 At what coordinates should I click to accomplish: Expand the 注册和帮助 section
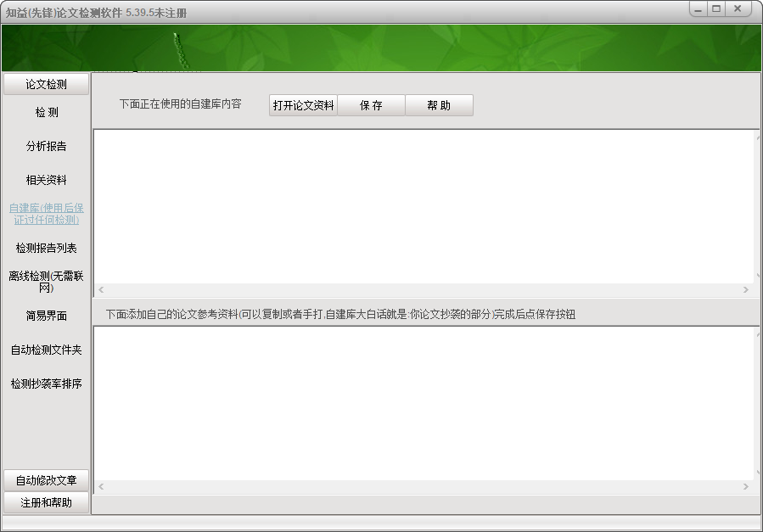[46, 502]
